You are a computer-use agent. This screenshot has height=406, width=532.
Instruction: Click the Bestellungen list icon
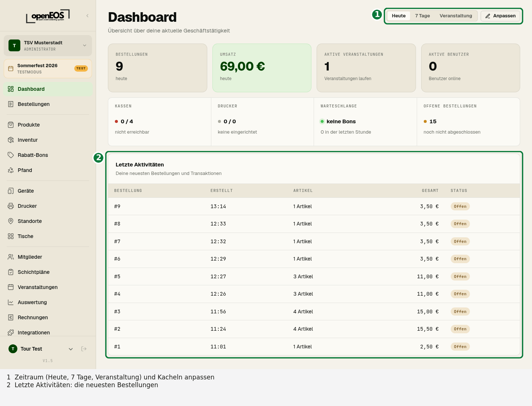(11, 104)
